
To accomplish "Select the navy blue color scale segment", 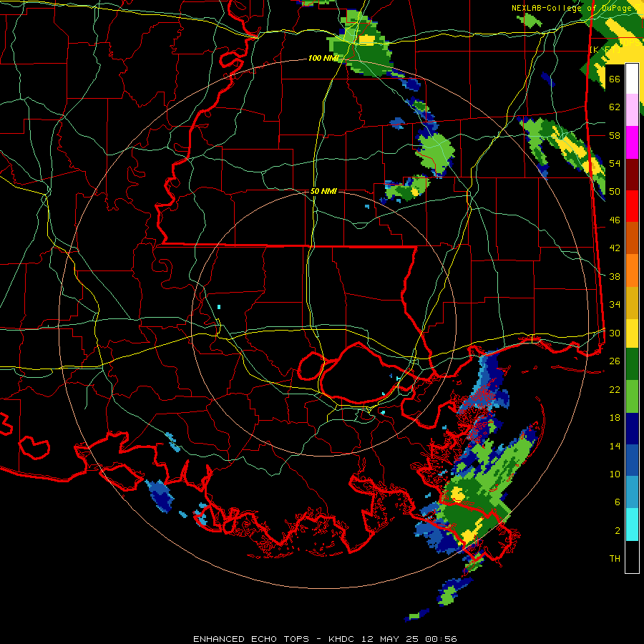I will (x=632, y=429).
